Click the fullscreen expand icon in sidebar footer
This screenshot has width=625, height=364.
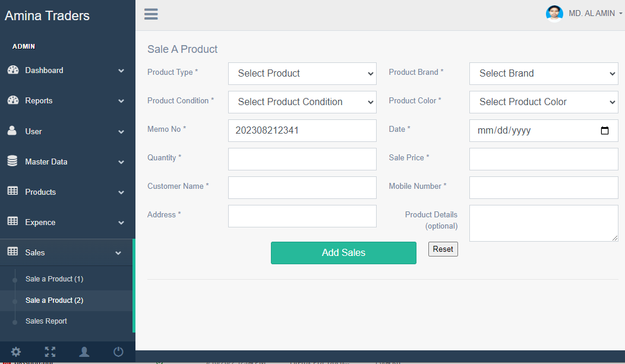(x=50, y=352)
